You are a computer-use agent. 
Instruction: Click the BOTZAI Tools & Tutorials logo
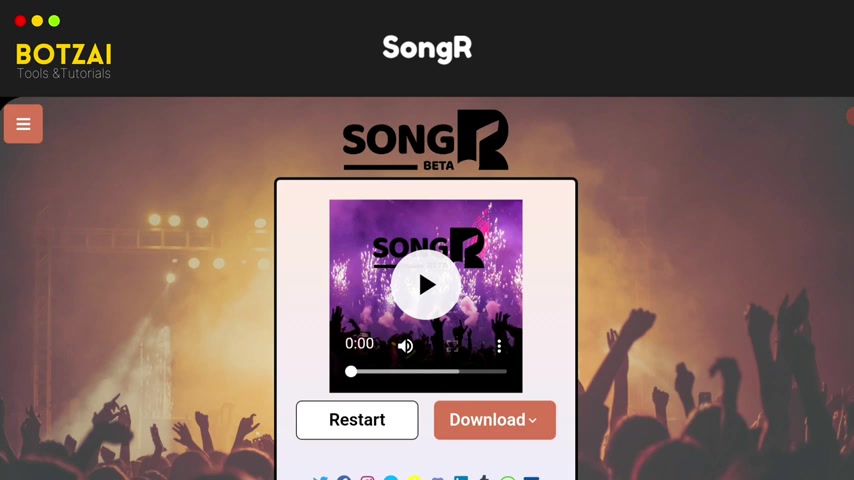click(64, 61)
